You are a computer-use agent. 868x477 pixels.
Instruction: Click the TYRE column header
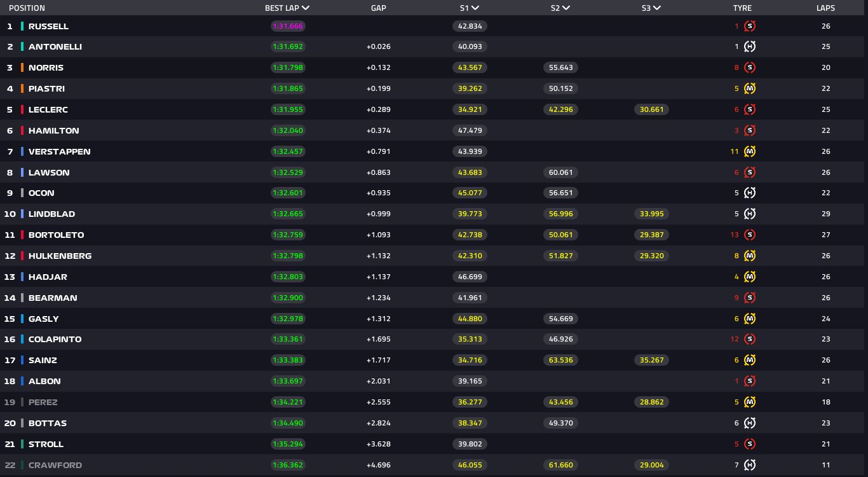click(x=742, y=8)
